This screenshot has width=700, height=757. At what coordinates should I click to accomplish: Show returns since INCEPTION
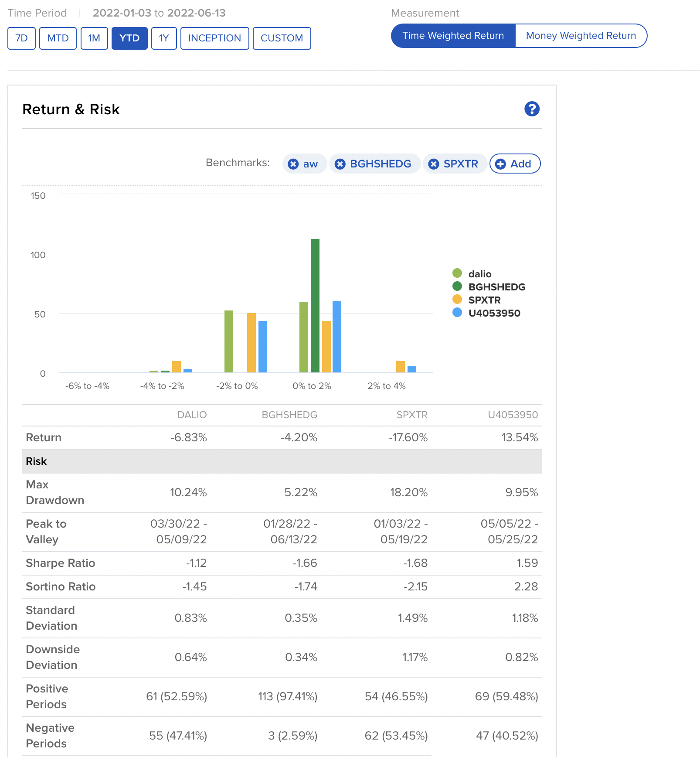214,38
